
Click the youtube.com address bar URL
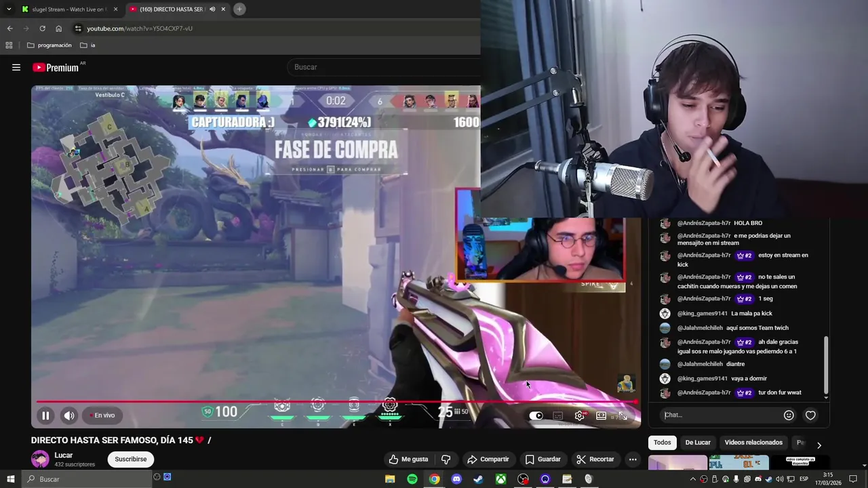pos(140,28)
